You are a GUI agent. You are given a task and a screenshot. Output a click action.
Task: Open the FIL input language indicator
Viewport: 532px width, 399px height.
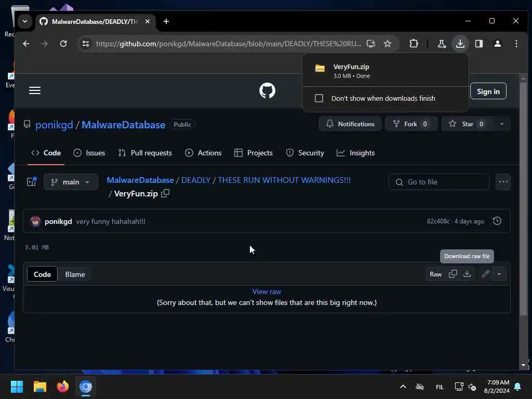click(440, 387)
